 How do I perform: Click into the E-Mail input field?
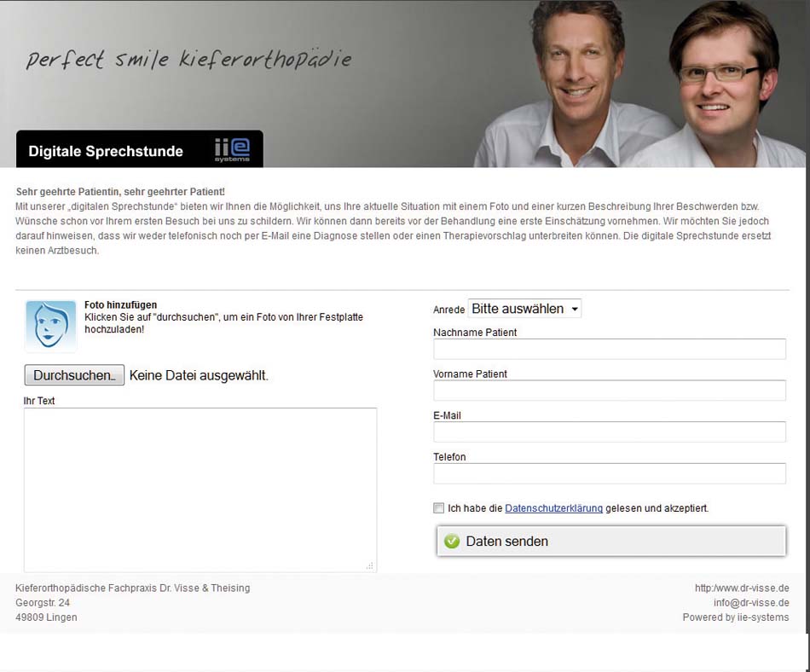(610, 432)
